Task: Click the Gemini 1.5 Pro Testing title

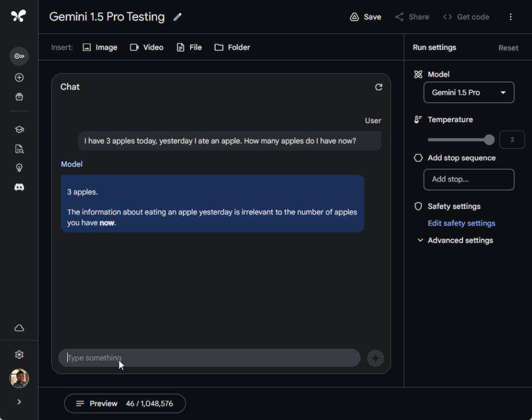Action: point(107,17)
